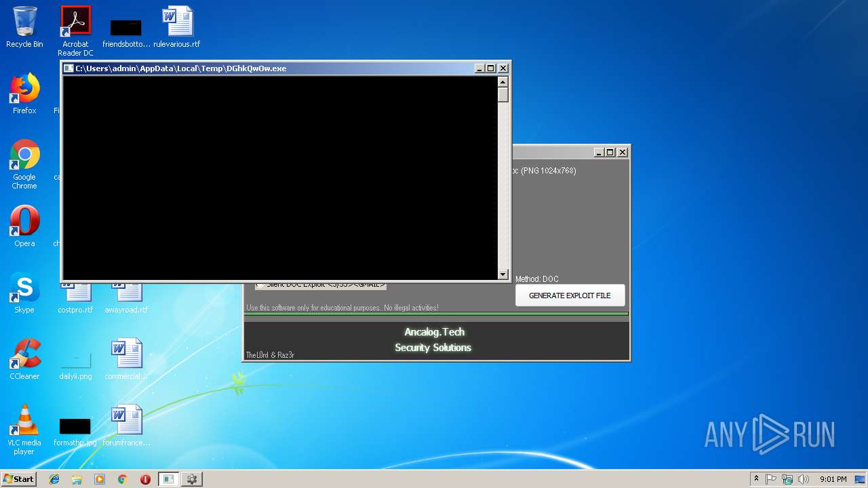The width and height of the screenshot is (868, 488).
Task: Click the console vertical scrollbar thumb
Action: tap(503, 94)
